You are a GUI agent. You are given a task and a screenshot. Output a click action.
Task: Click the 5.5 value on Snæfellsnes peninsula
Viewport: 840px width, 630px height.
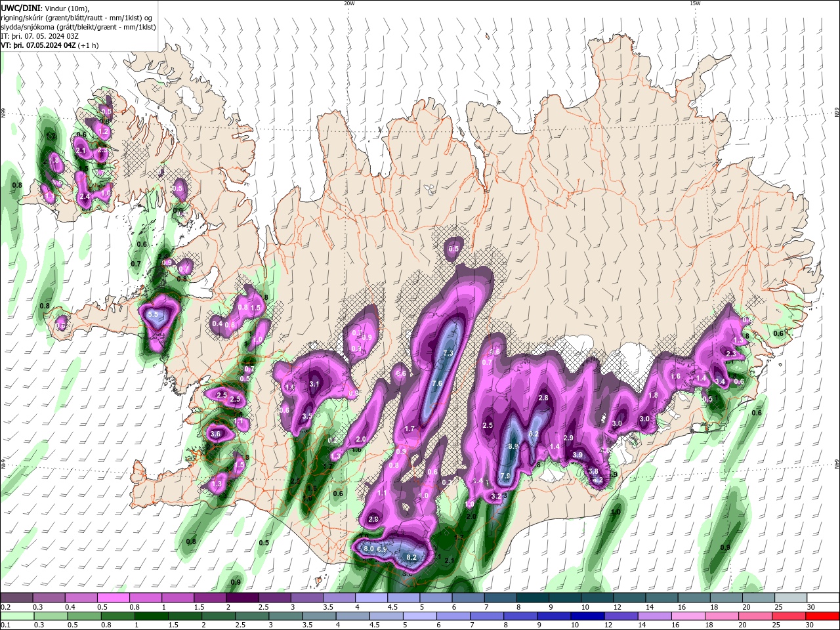pos(154,315)
